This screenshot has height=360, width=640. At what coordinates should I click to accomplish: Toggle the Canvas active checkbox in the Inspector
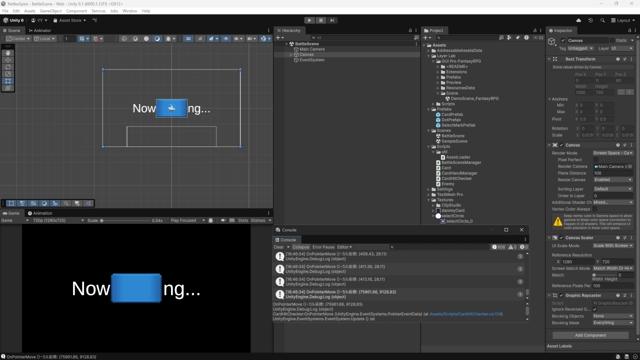tap(563, 40)
